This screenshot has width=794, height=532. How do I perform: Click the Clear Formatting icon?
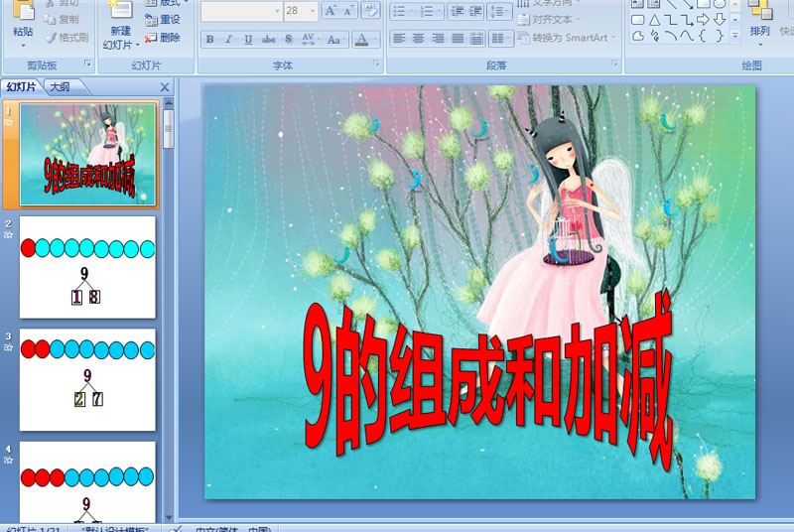370,11
